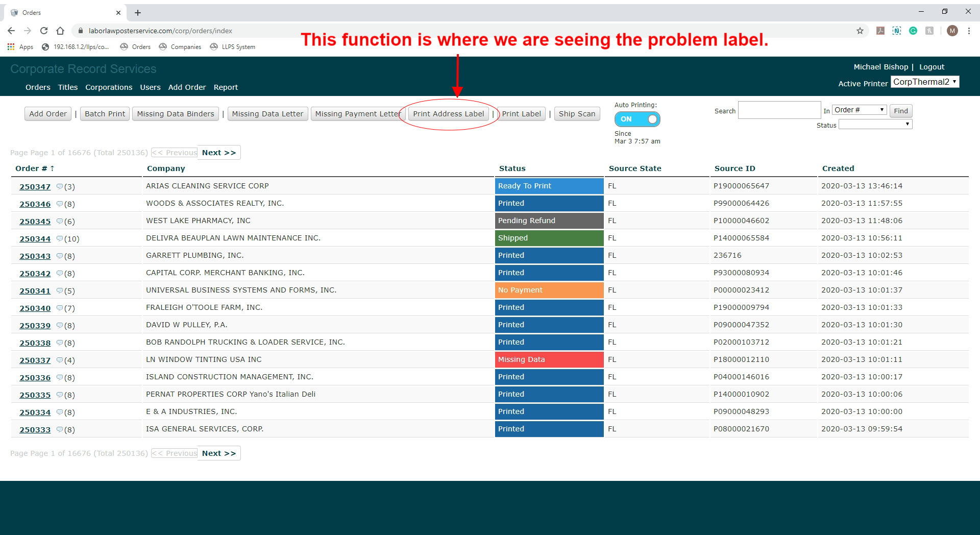980x535 pixels.
Task: Click the comment bubble icon for order 250344
Action: click(x=60, y=239)
